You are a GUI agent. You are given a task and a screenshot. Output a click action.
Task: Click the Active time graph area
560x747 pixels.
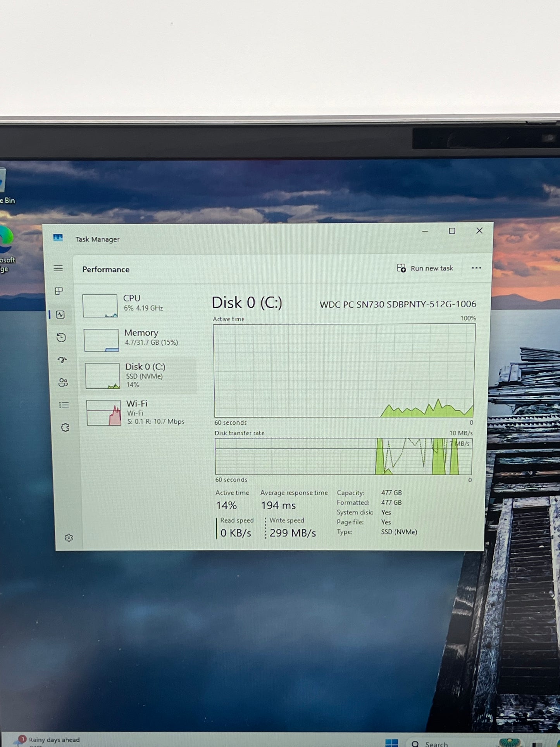(344, 371)
